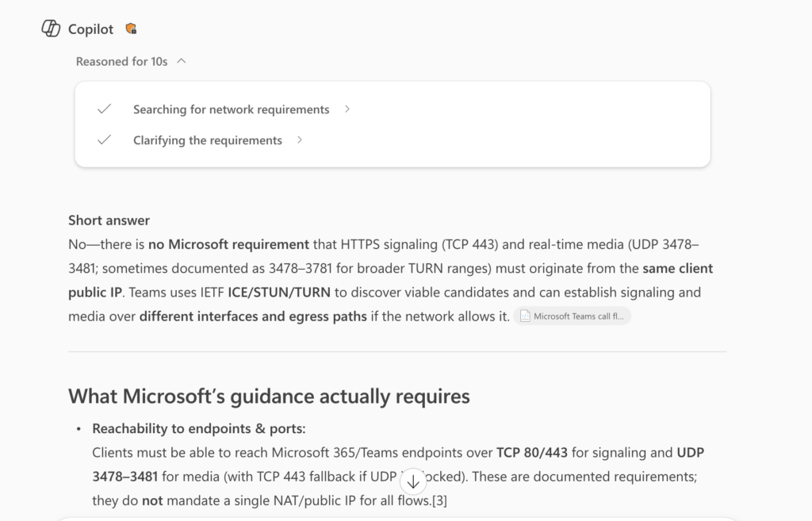Click the bold "no Microsoft requirement" phrase

pyautogui.click(x=228, y=244)
